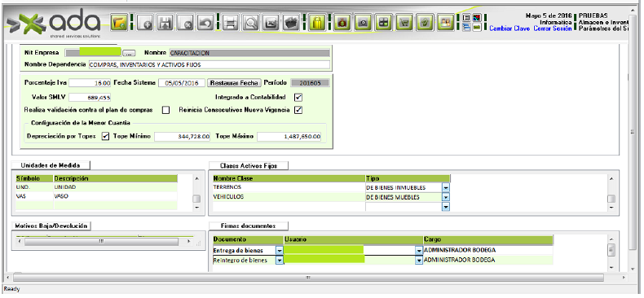Click the Firmas documentos scrollbar down arrow

(611, 268)
